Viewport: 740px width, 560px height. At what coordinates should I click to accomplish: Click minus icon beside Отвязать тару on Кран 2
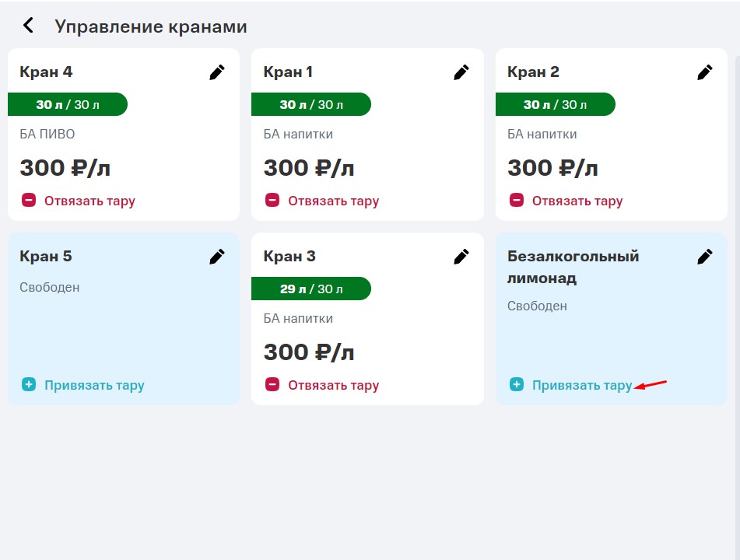coord(516,201)
